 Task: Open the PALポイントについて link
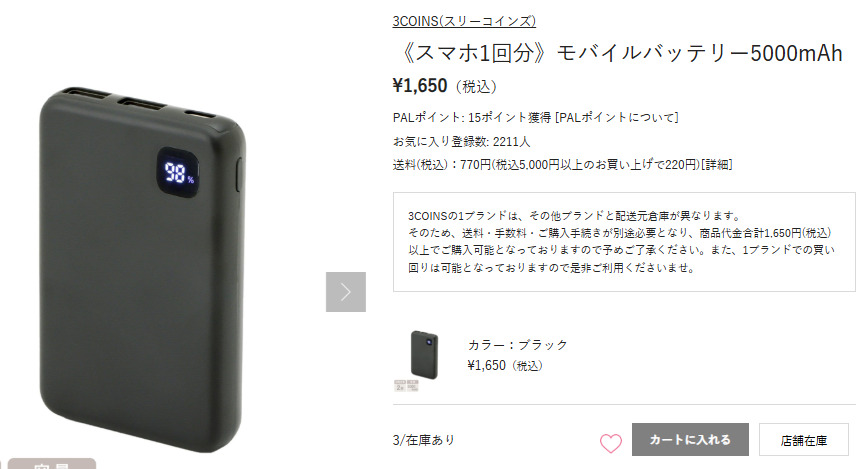click(616, 117)
